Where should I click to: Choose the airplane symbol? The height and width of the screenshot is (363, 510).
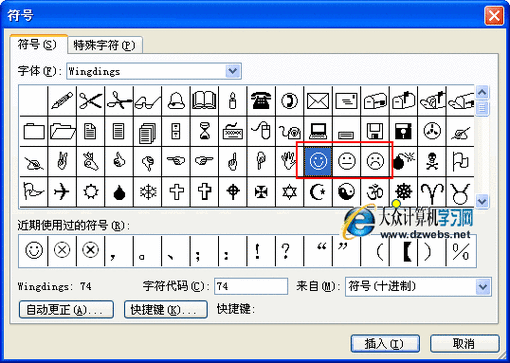[62, 192]
